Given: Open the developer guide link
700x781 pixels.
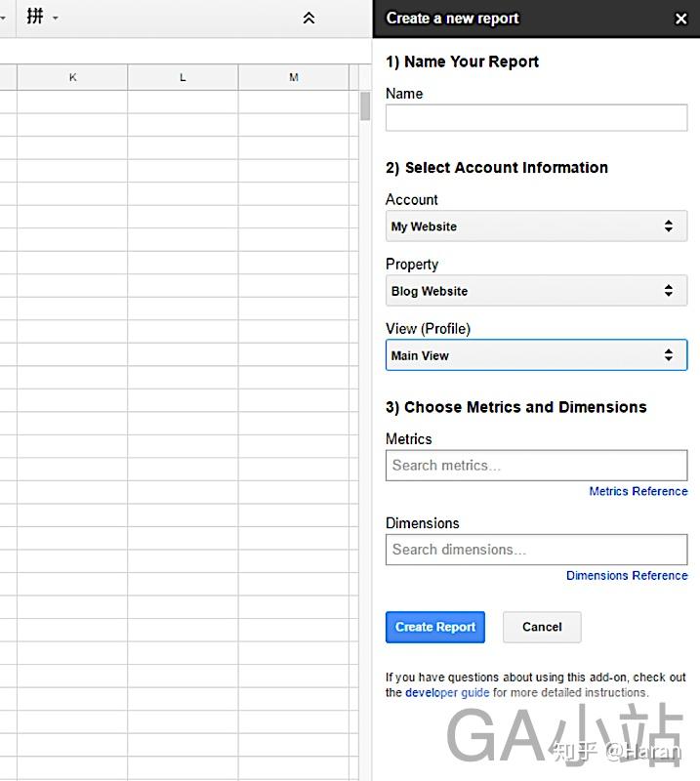Looking at the screenshot, I should tap(447, 693).
